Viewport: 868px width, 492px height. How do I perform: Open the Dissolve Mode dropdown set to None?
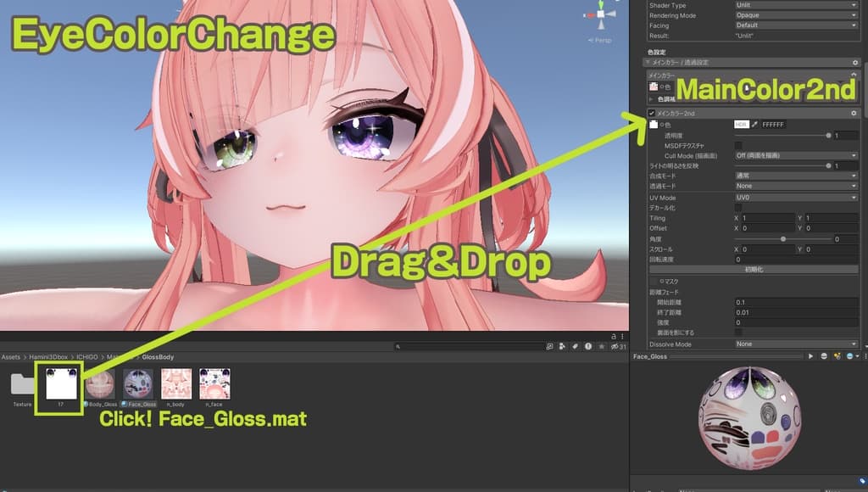coord(794,344)
